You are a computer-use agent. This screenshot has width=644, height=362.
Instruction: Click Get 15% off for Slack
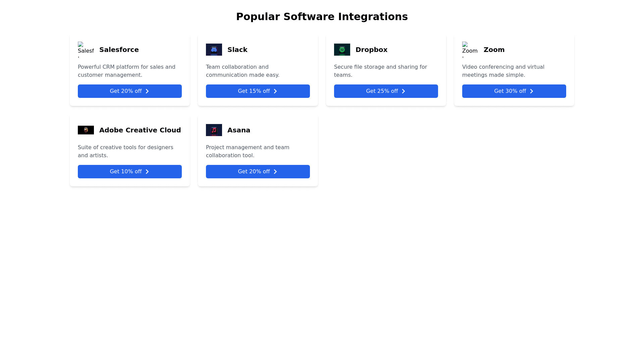pyautogui.click(x=258, y=91)
